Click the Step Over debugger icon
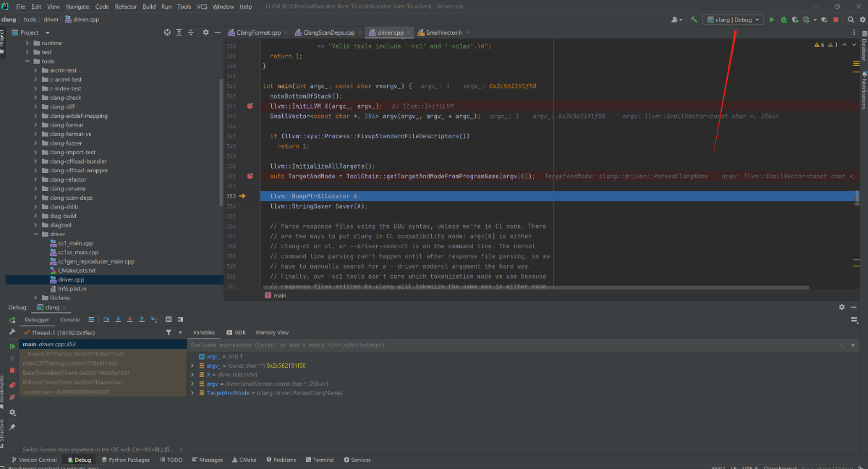Viewport: 868px width, 469px height. 106,319
